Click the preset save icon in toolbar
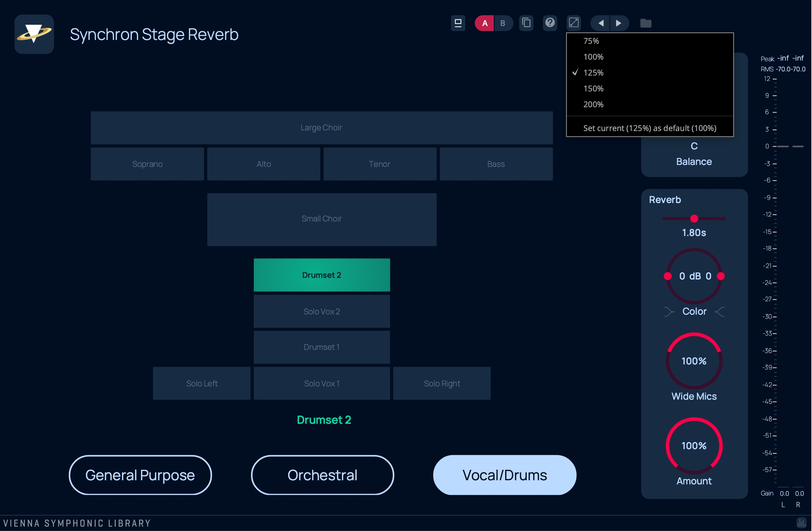 pyautogui.click(x=458, y=23)
